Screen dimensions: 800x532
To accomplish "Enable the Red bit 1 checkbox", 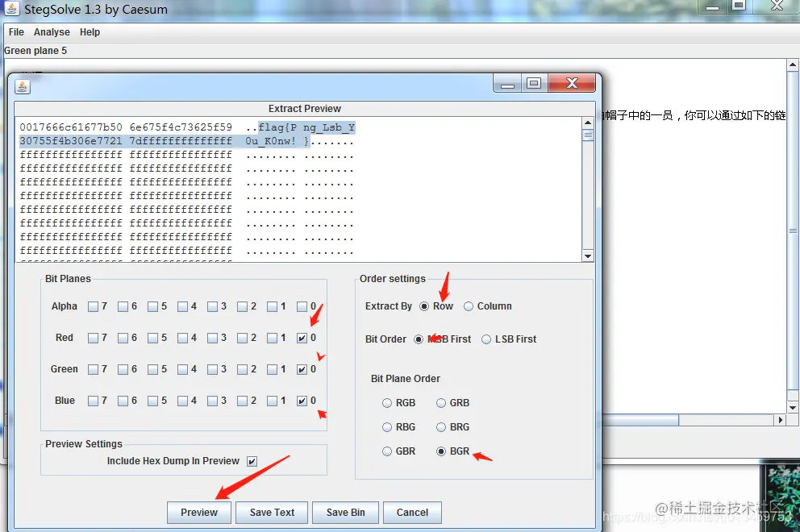I will coord(272,338).
